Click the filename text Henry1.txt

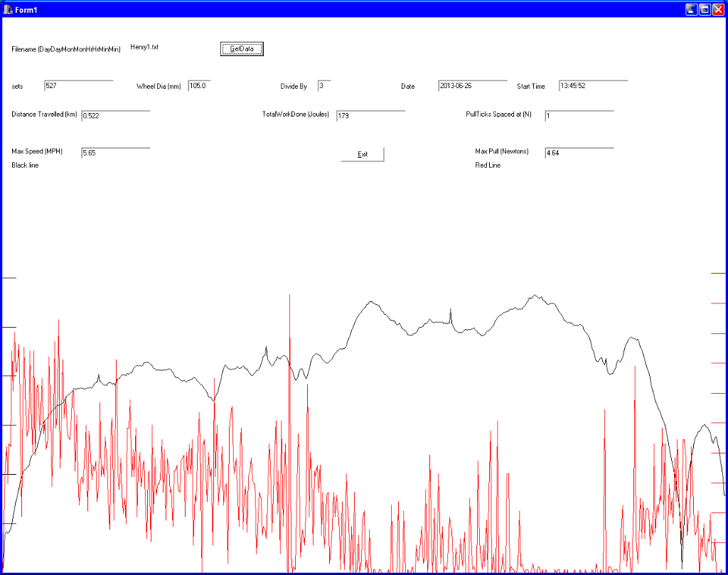(144, 47)
